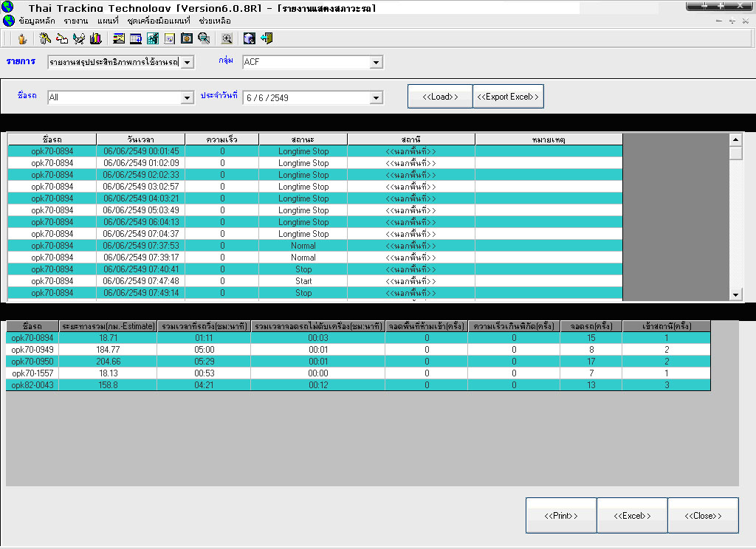Screen dimensions: 756x549
Task: Expand the รายการ report type dropdown
Action: 188,62
